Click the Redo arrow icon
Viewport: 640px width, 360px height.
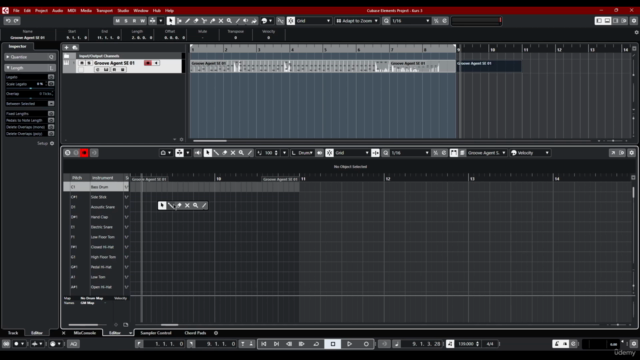[x=16, y=21]
